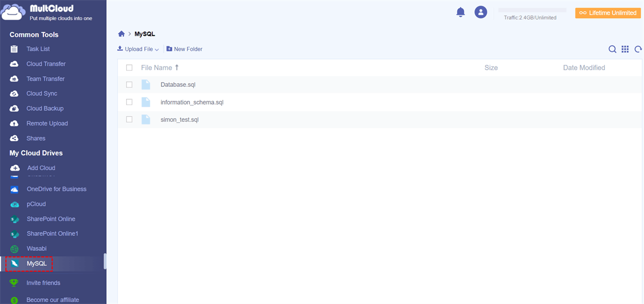This screenshot has width=644, height=304.
Task: Click the sidebar scrollbar thumb
Action: click(105, 261)
